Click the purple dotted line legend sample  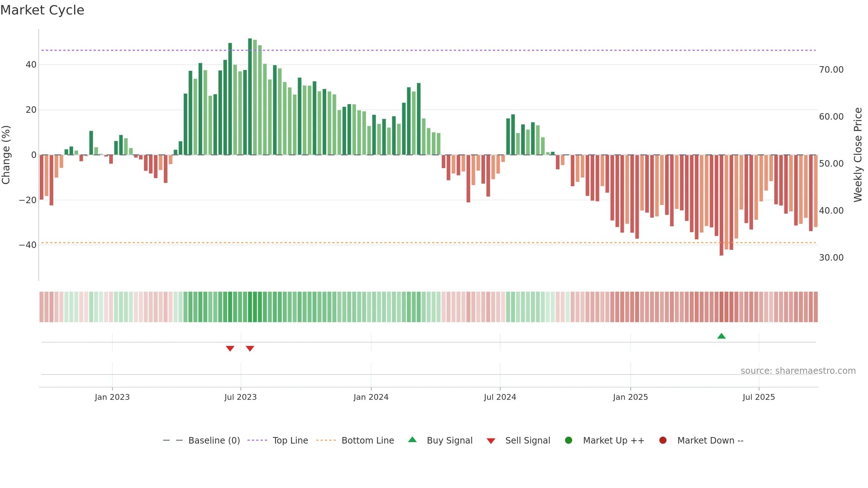pyautogui.click(x=257, y=440)
